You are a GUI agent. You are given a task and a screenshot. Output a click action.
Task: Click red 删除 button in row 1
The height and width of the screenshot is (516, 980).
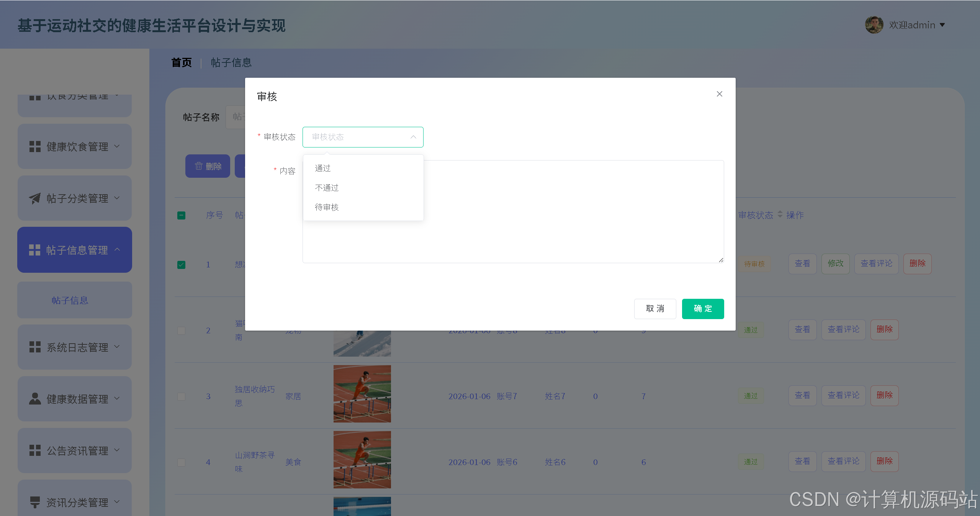pos(917,264)
